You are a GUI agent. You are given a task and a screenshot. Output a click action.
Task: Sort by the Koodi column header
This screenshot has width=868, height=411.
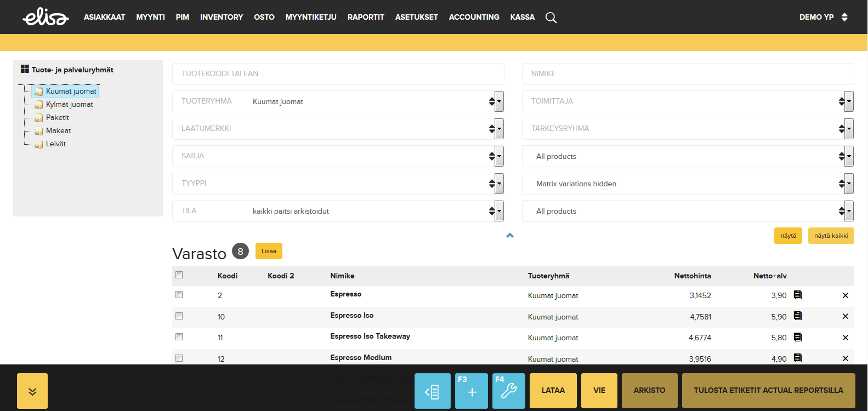[x=228, y=276]
